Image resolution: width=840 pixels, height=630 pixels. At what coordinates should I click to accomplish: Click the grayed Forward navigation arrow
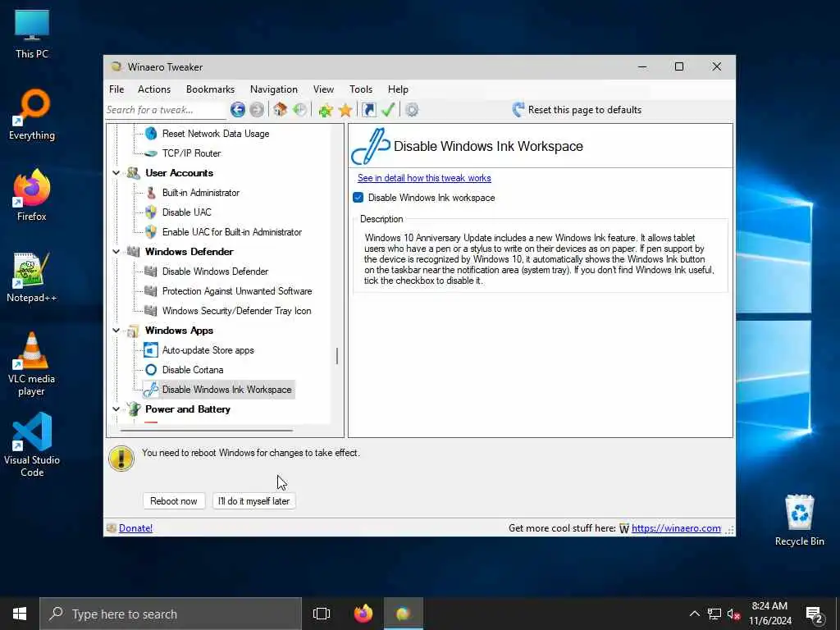tap(257, 110)
